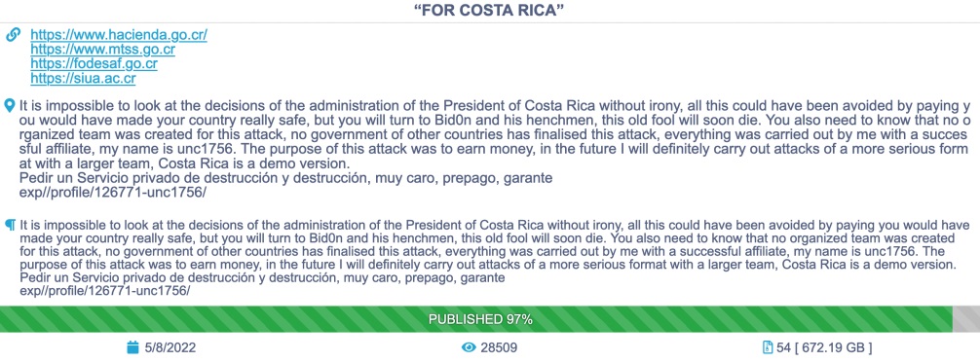
Task: Click the calendar icon next to 5/8/2022
Action: tap(132, 347)
